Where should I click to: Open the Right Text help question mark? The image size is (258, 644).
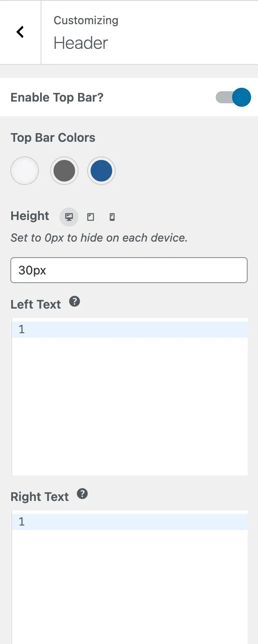point(82,494)
